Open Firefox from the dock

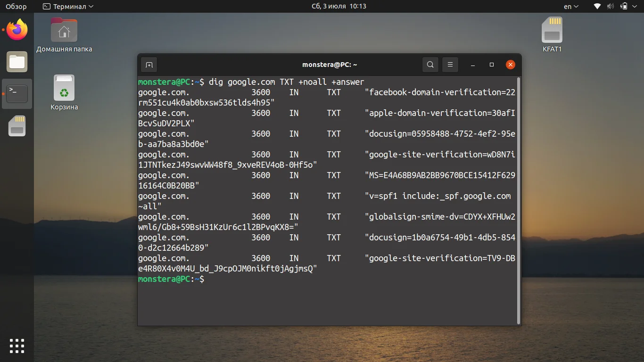(17, 29)
